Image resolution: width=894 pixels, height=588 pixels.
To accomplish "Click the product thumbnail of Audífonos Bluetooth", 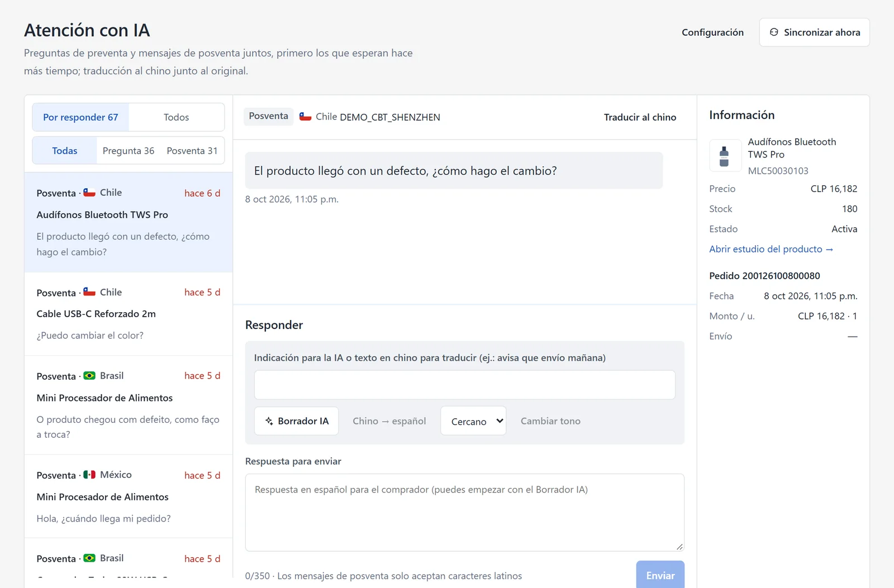I will tap(725, 155).
